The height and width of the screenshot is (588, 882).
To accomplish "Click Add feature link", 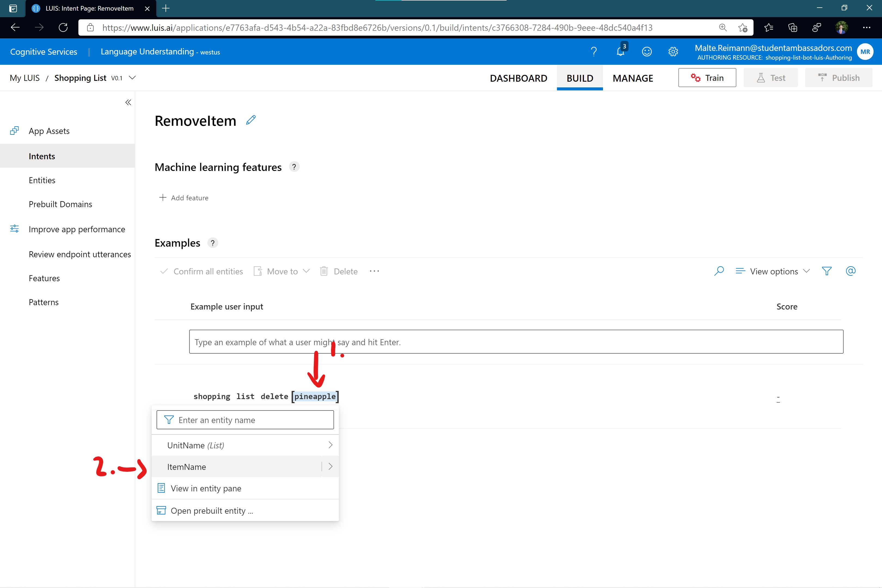I will pos(184,198).
